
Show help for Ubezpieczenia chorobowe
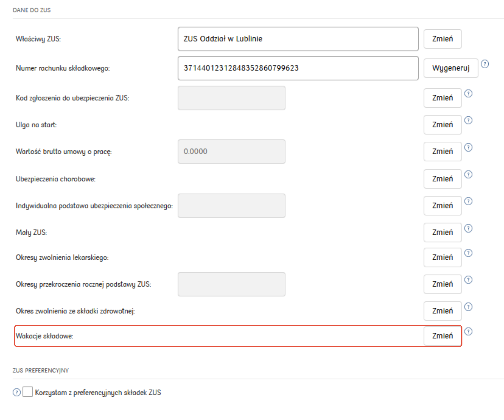click(x=468, y=174)
